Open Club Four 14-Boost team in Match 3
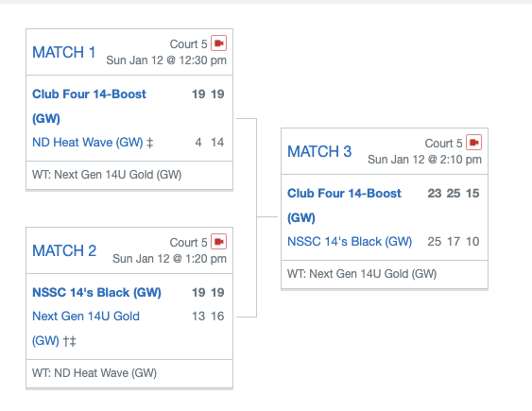Screen dimensions: 532x411 (344, 205)
